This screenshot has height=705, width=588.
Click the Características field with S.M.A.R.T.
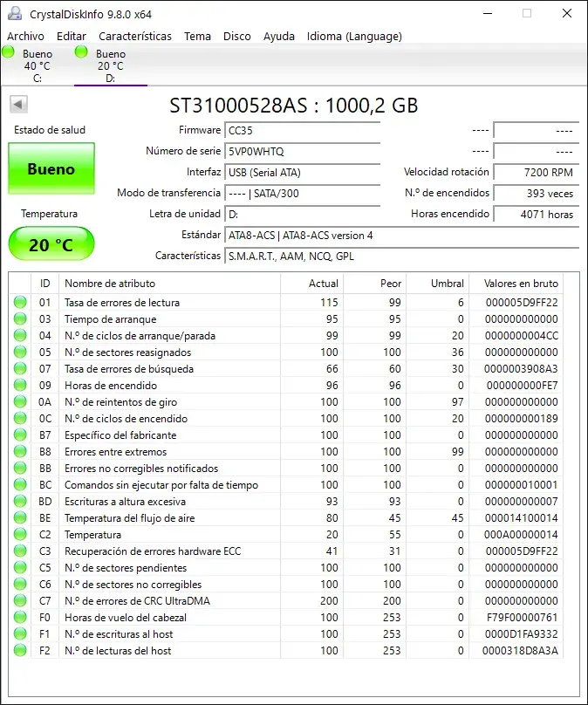click(401, 257)
